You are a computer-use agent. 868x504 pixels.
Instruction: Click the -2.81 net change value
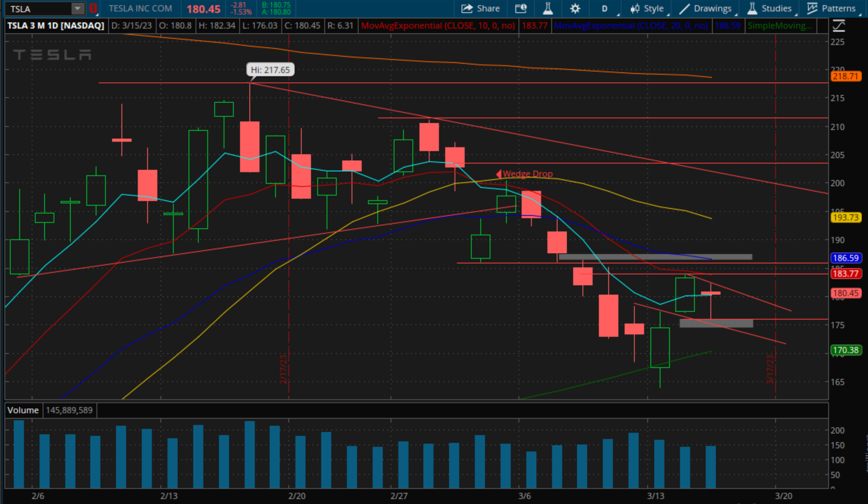pos(238,5)
